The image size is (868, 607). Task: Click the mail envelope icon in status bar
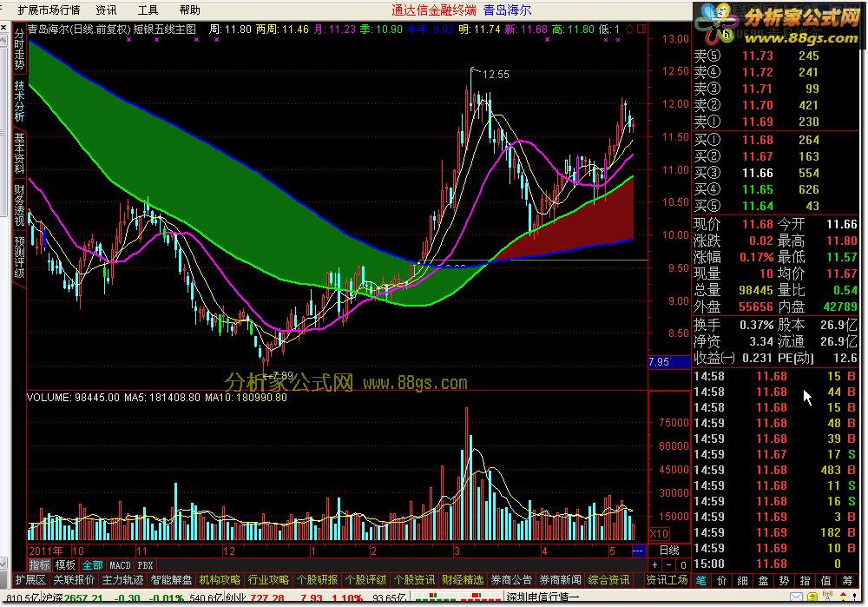coord(796,597)
